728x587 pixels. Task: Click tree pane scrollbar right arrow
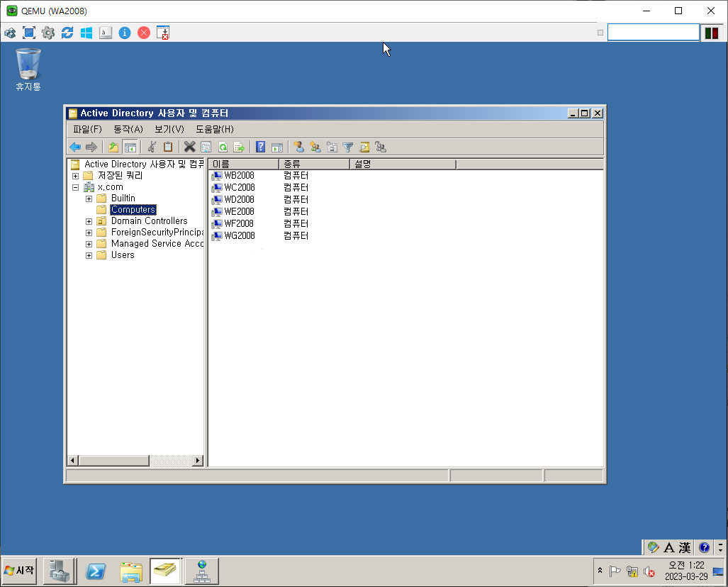coord(198,461)
